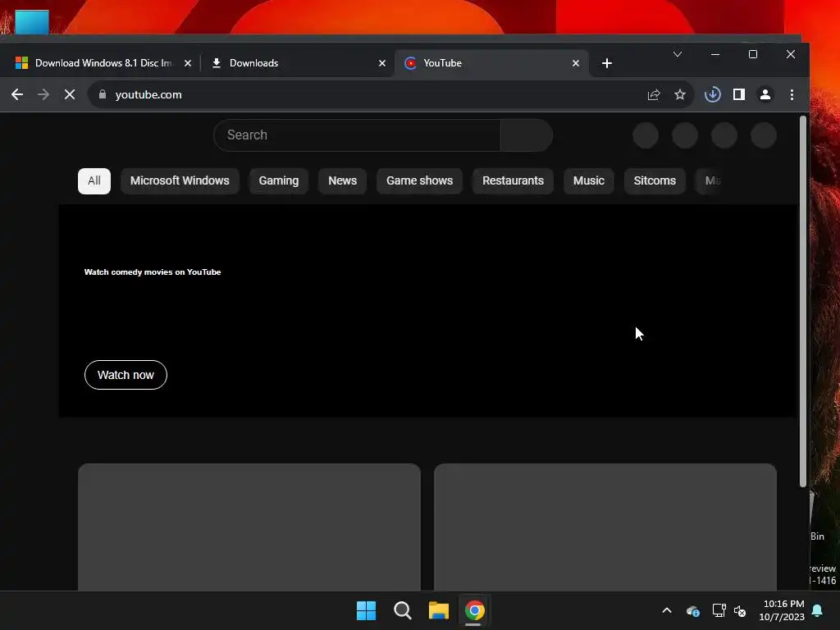Toggle Chrome side panel
This screenshot has height=630, width=840.
739,95
